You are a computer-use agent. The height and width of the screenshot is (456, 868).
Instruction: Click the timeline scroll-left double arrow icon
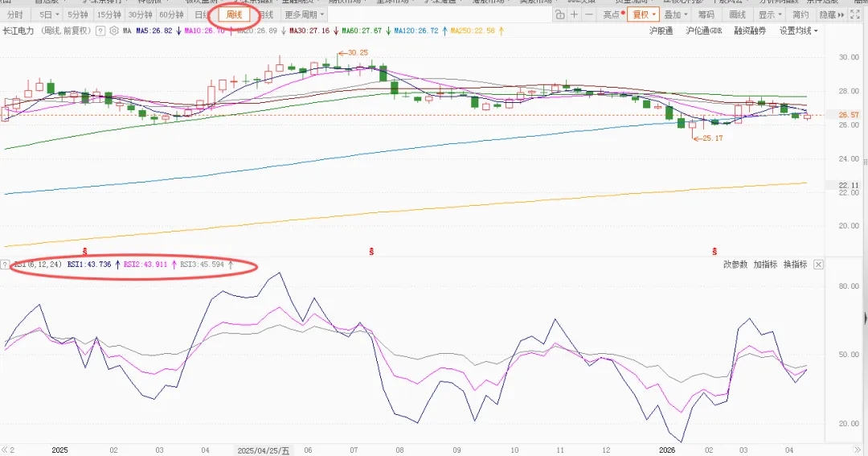click(x=5, y=450)
